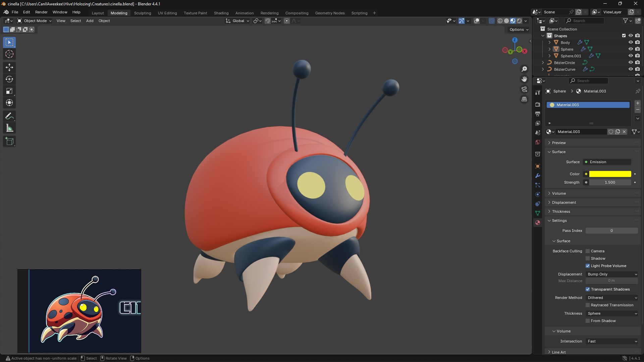Viewport: 644px width, 362px height.
Task: Open the Global orientation dropdown
Action: tap(237, 21)
